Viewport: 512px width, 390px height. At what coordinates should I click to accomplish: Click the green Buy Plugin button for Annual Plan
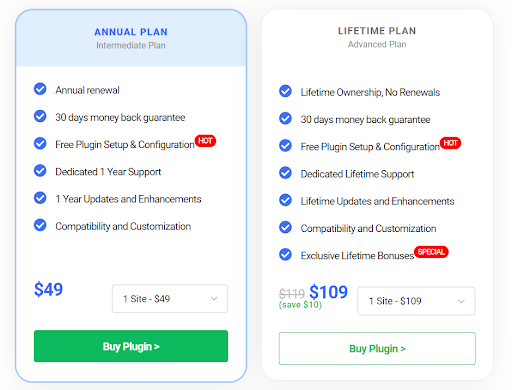tap(131, 346)
